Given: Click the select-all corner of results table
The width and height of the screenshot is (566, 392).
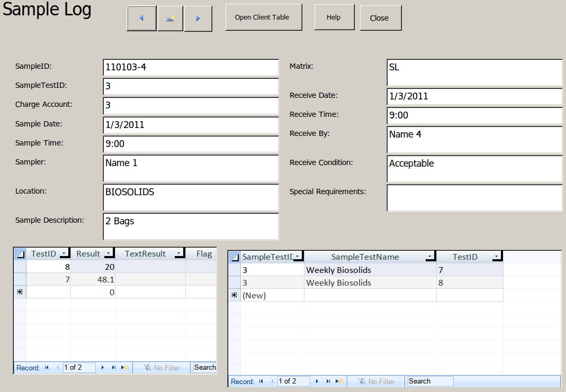Looking at the screenshot, I should [x=20, y=254].
